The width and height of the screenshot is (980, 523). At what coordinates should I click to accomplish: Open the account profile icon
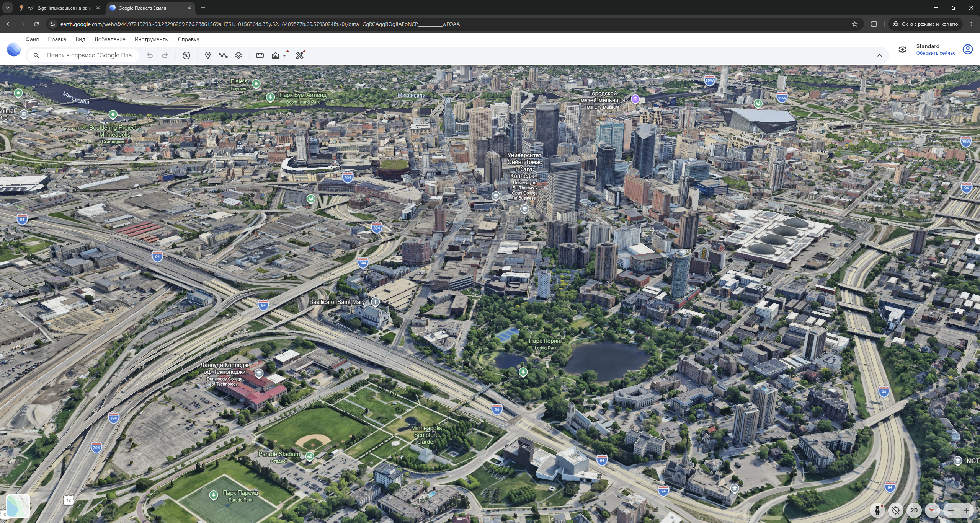click(968, 49)
